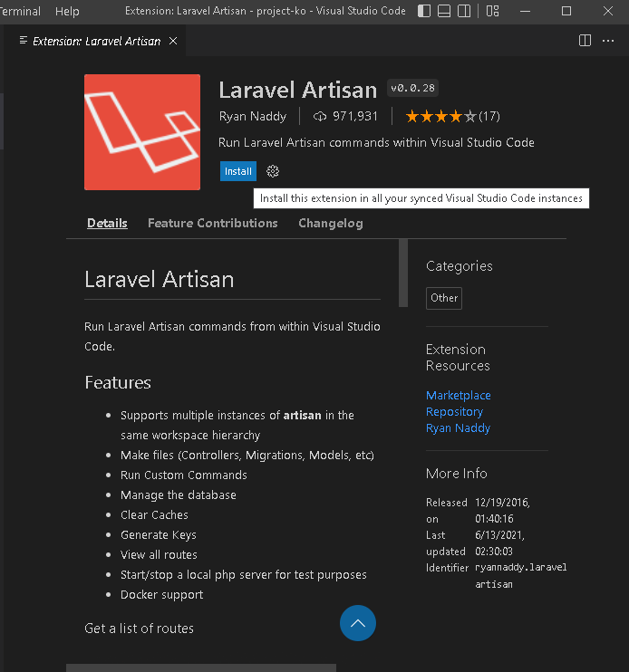
Task: Select the Extension: Laravel Artisan editor tab
Action: 96,41
